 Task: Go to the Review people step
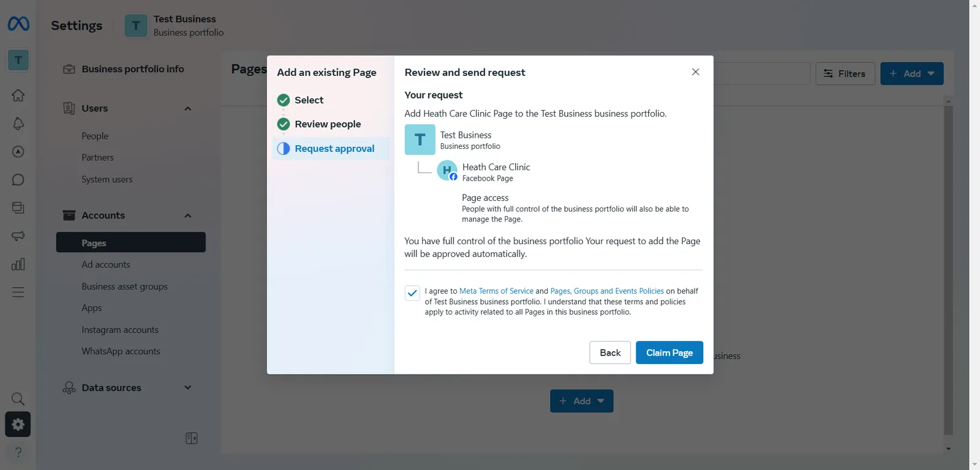coord(328,124)
